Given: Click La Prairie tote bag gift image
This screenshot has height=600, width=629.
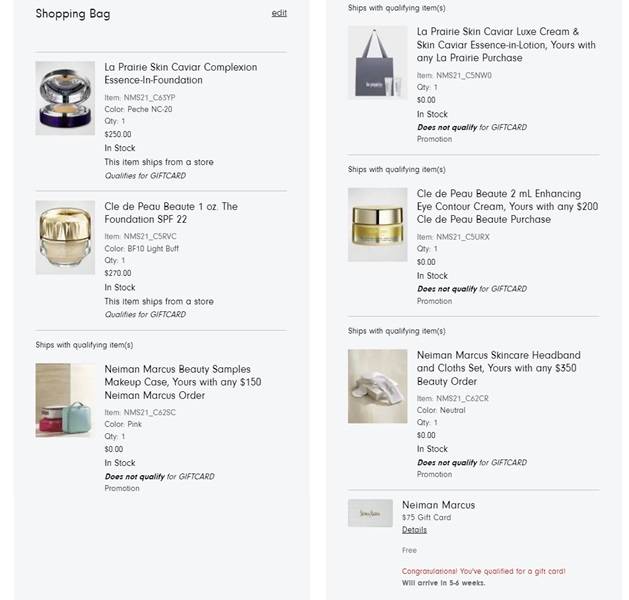Looking at the screenshot, I should [x=377, y=62].
